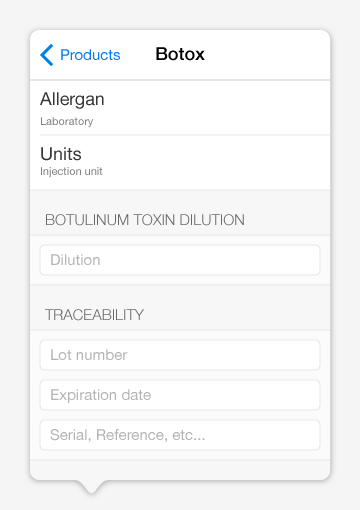This screenshot has width=360, height=510.
Task: Click the Botox title in header
Action: tap(180, 54)
